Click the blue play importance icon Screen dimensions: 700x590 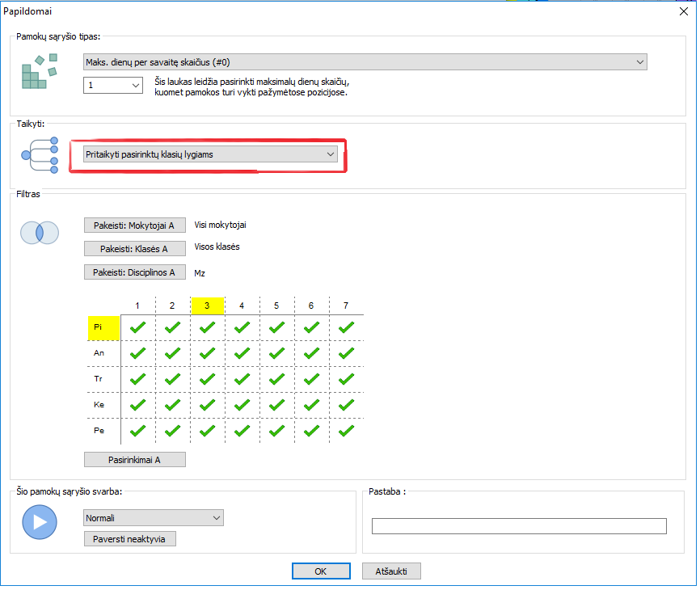click(x=40, y=522)
